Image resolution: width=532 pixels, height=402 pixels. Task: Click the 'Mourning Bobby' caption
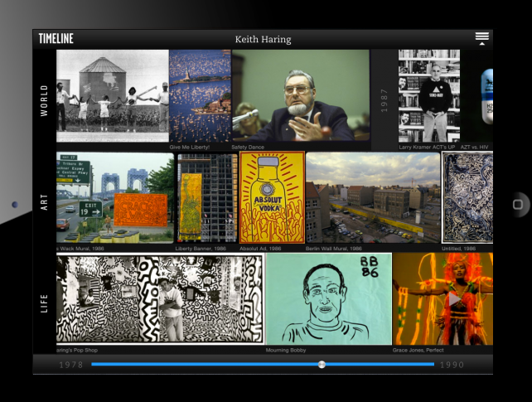tap(286, 350)
